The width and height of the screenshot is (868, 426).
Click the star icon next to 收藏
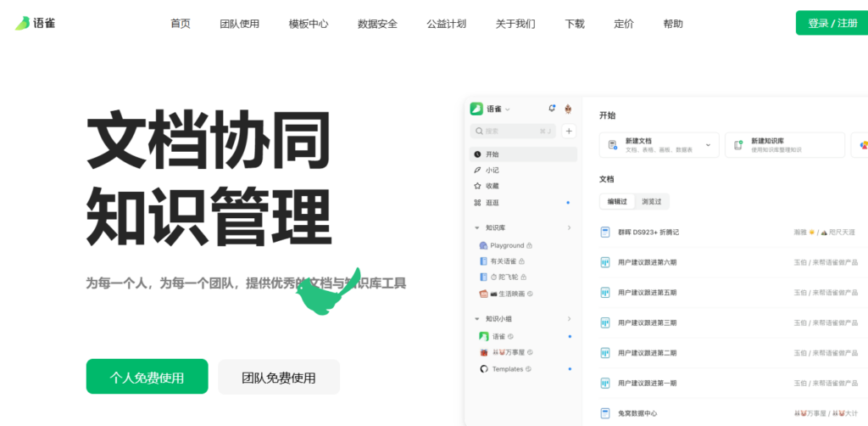[477, 186]
